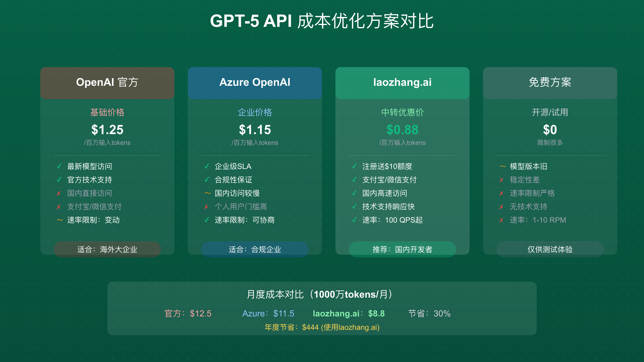Click the 适合：合规企业 pill button
The width and height of the screenshot is (644, 362).
coord(255,249)
